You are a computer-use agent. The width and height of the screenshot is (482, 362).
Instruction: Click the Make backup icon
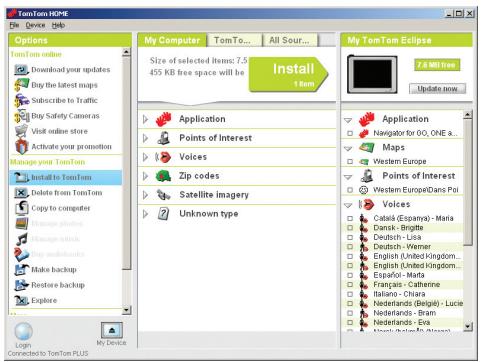(x=22, y=269)
